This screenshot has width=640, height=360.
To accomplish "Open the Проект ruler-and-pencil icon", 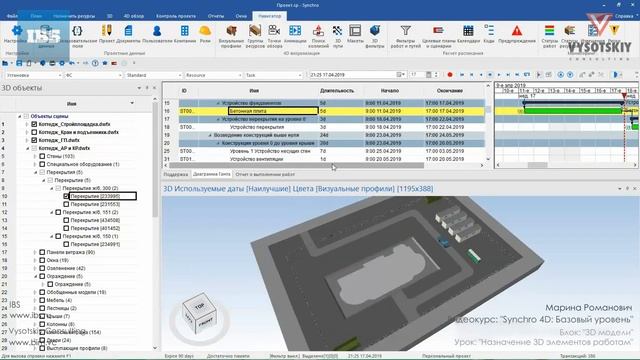I will (107, 31).
